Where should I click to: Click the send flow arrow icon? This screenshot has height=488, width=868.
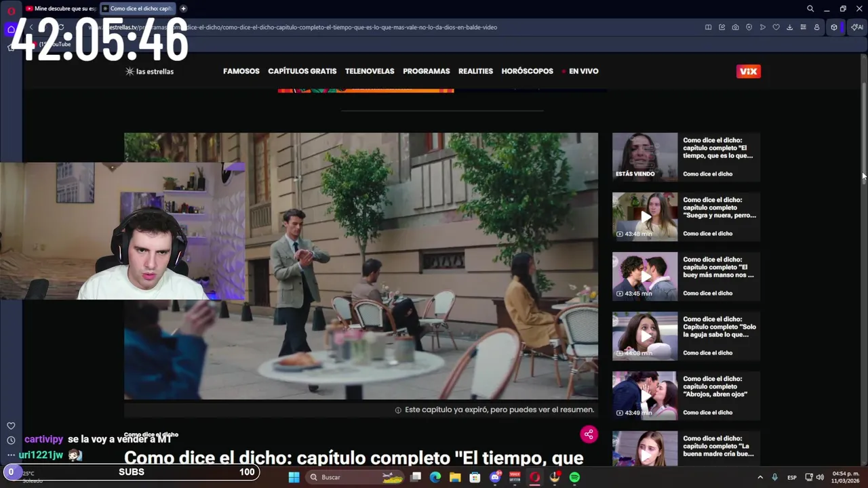click(x=763, y=27)
